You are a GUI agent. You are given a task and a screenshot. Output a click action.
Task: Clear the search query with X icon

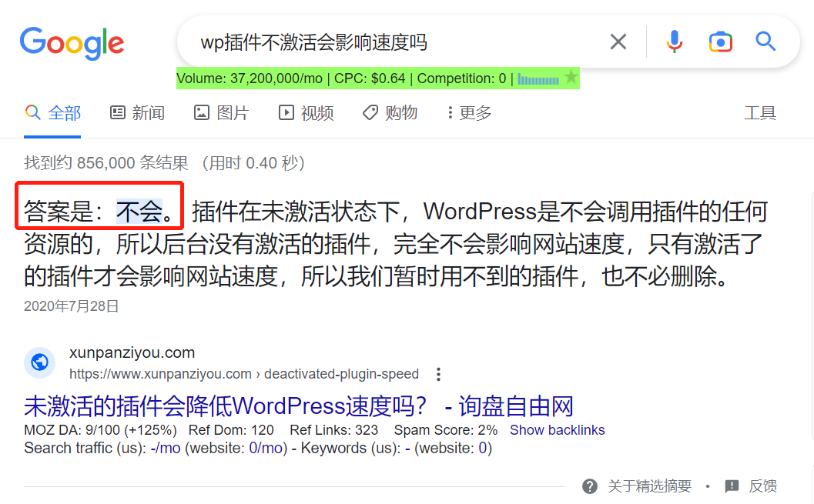coord(618,42)
